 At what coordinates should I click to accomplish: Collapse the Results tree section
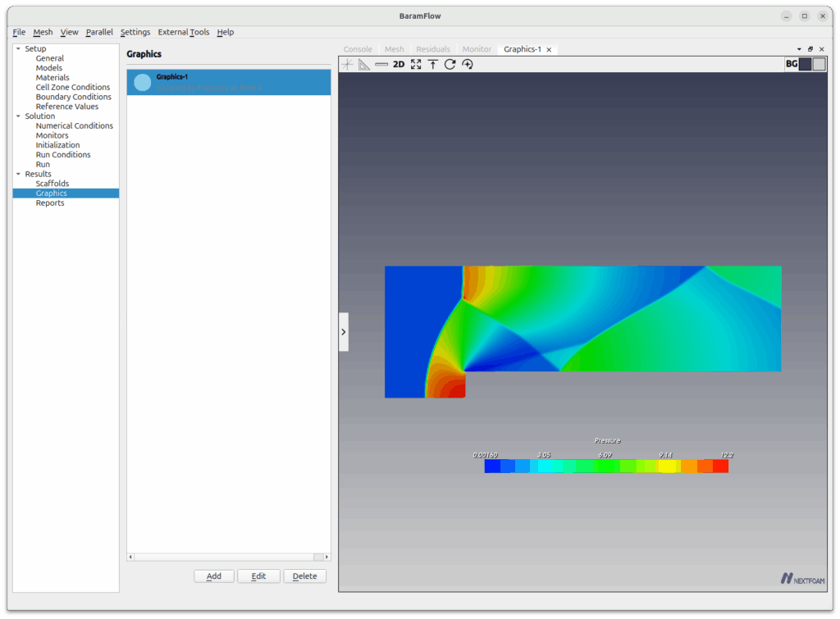coord(18,174)
